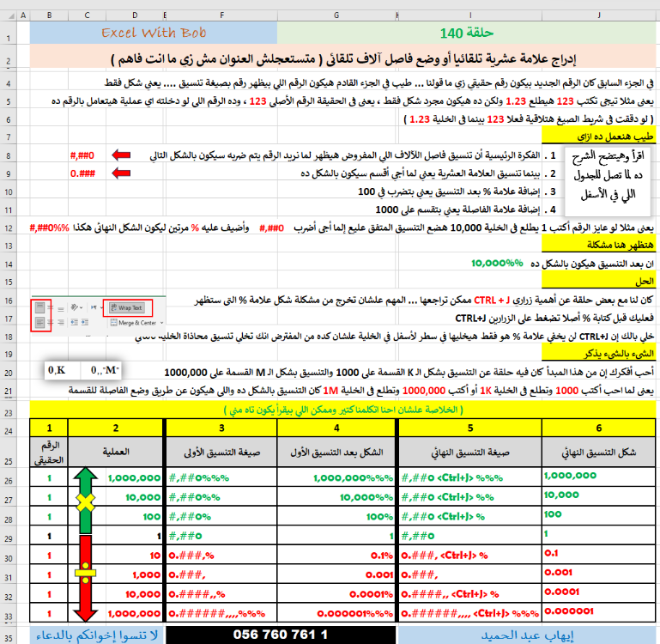Select column header I
This screenshot has height=644, width=660.
(470, 15)
